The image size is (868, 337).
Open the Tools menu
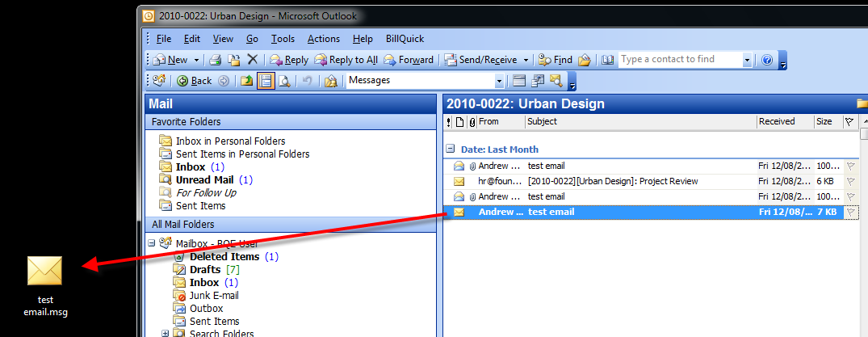tap(283, 39)
